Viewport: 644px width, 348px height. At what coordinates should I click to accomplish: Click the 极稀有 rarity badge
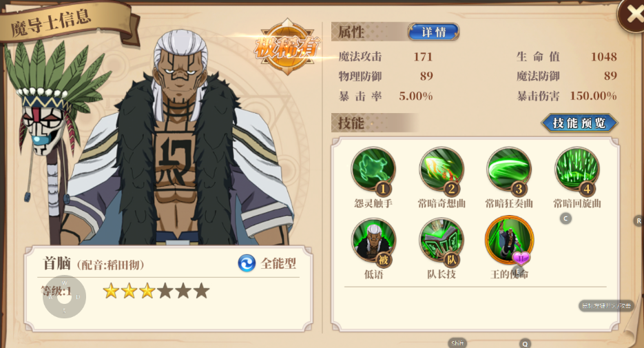[x=287, y=47]
